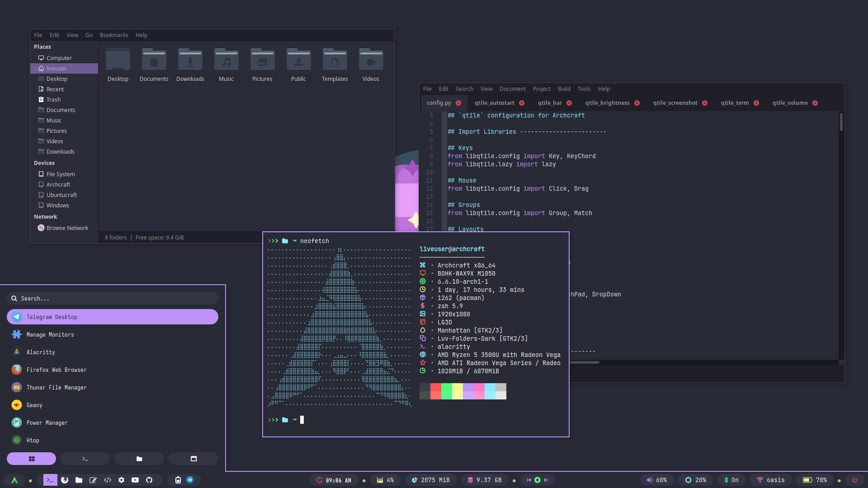Open the GitHub icon in the bar
868x488 pixels.
click(x=149, y=480)
